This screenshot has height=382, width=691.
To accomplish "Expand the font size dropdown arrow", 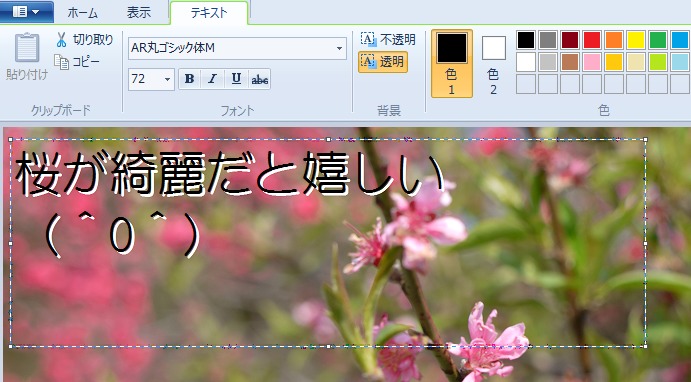I will pos(167,79).
